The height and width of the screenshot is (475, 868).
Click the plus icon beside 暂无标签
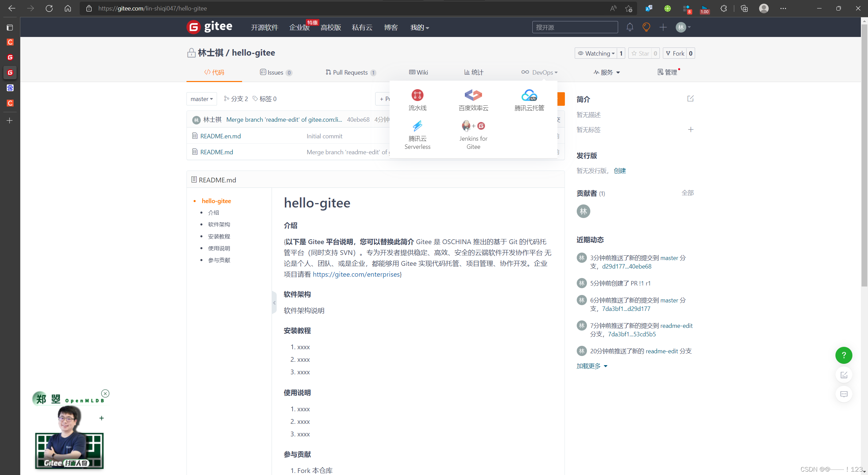691,130
